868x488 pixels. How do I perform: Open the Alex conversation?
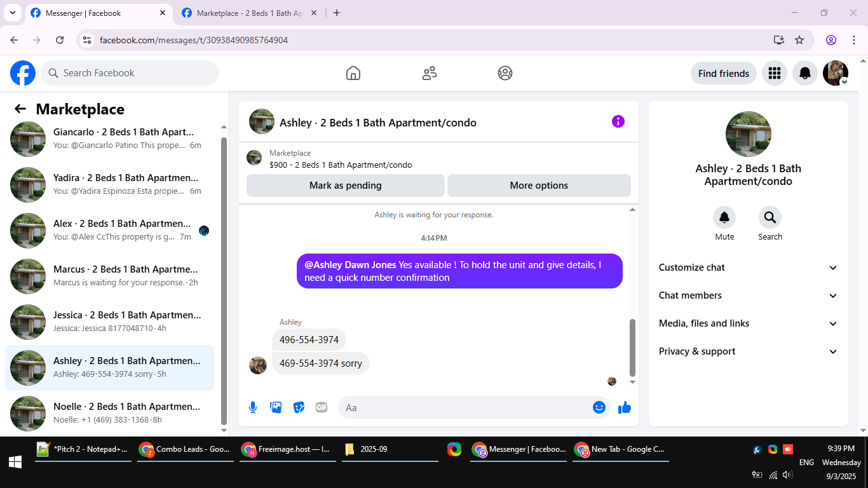(110, 231)
